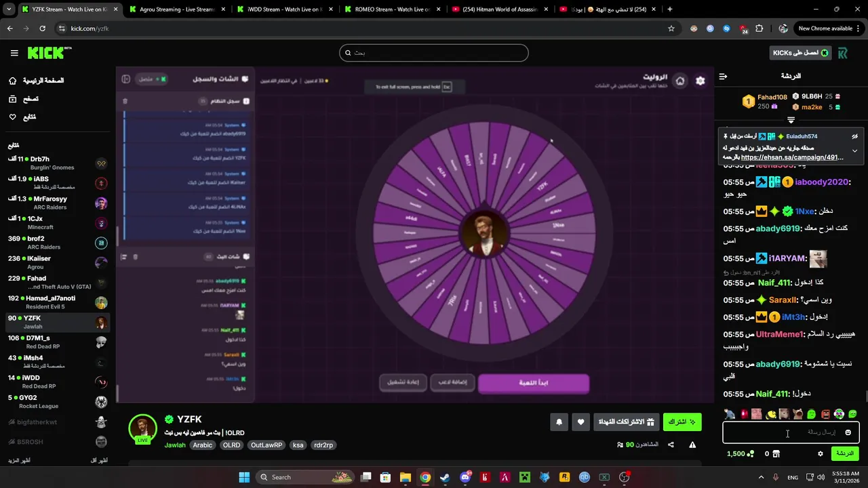Select the OutLawRP tag
The height and width of the screenshot is (488, 868).
coord(267,445)
